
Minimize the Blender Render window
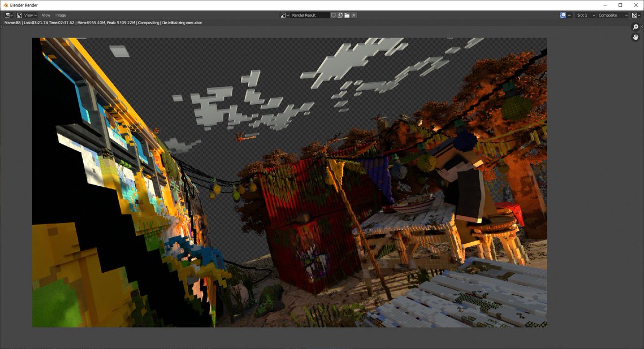605,5
